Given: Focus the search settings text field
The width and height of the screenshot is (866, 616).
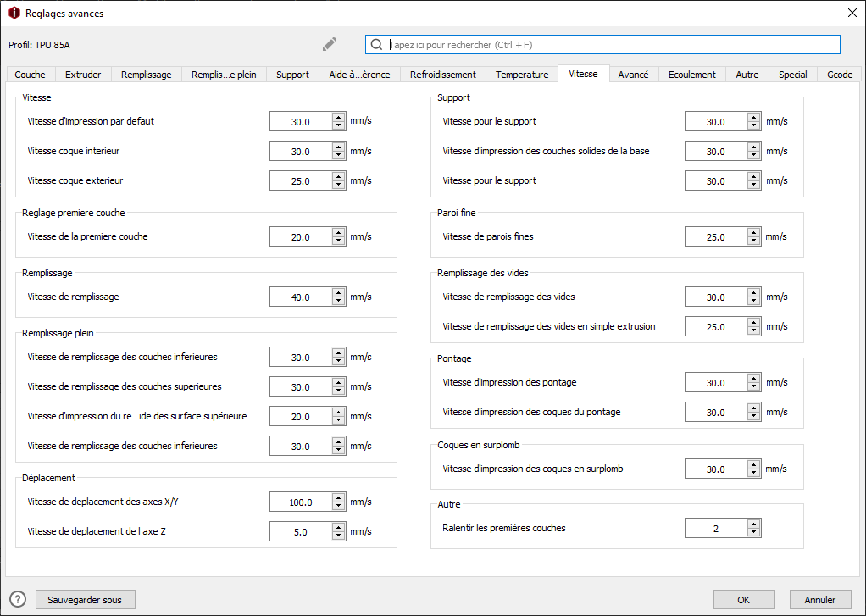Looking at the screenshot, I should coord(610,44).
